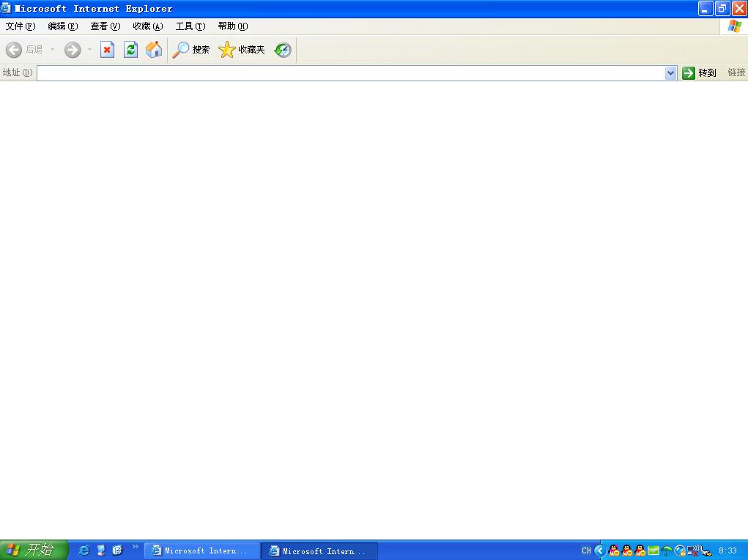Go to the Home page icon

[x=154, y=50]
